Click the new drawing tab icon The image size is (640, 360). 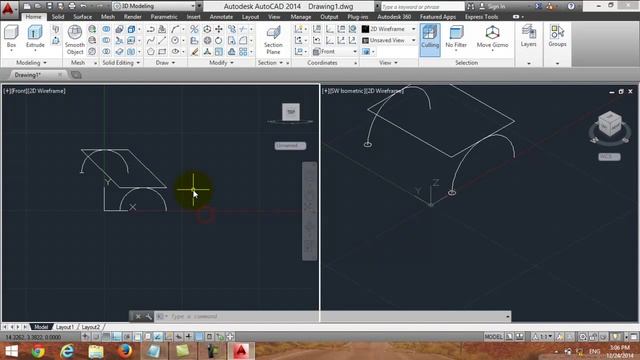point(76,75)
